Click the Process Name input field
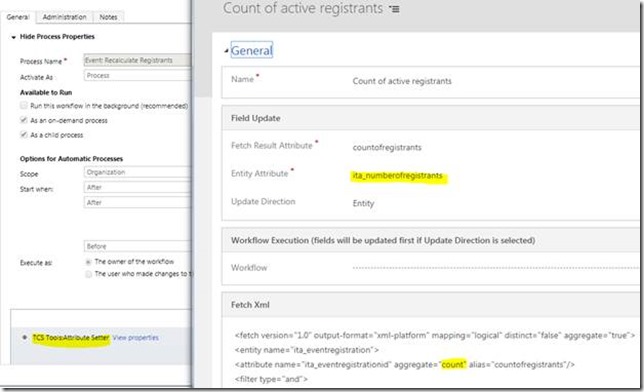Image resolution: width=644 pixels, height=392 pixels. pyautogui.click(x=137, y=60)
